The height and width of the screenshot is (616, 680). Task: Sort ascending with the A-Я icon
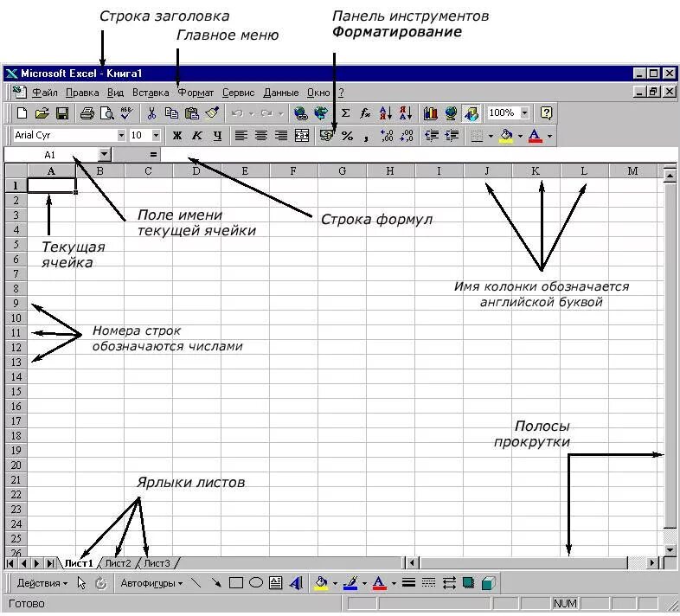point(386,113)
